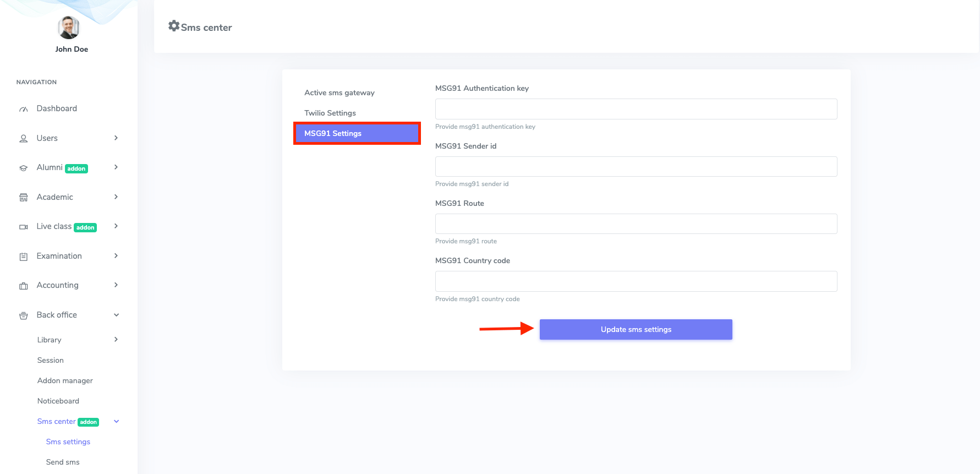The height and width of the screenshot is (474, 980).
Task: Click the Examination clipboard icon
Action: pos(23,257)
